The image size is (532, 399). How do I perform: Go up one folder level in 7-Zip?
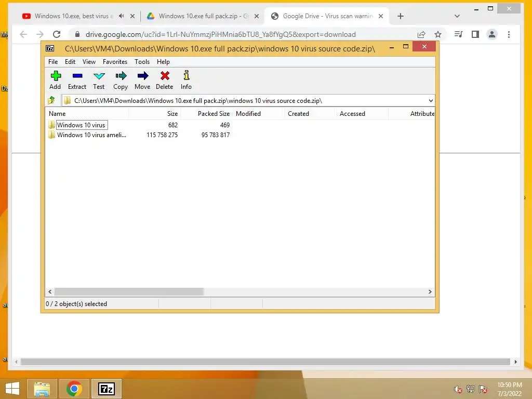pos(51,100)
